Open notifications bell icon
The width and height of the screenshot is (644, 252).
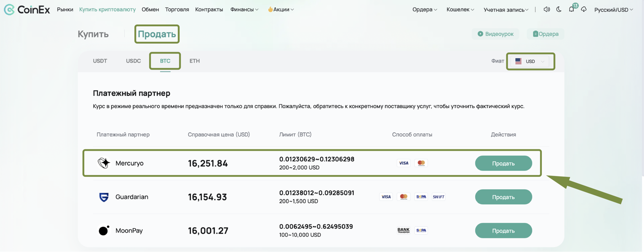[x=572, y=9]
